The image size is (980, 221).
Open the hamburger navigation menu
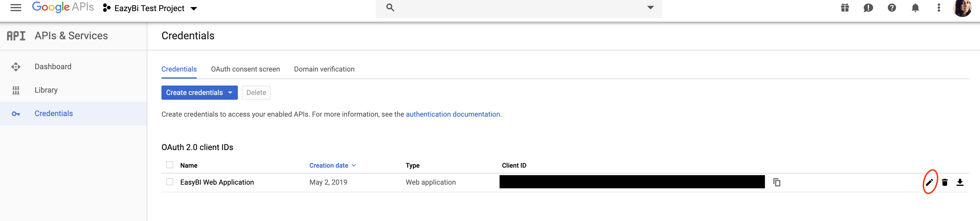click(16, 8)
